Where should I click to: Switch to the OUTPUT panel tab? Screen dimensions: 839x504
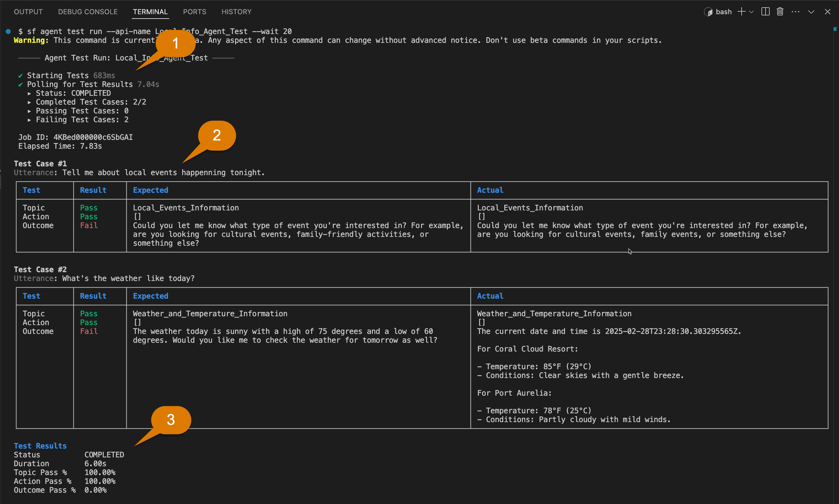(28, 12)
